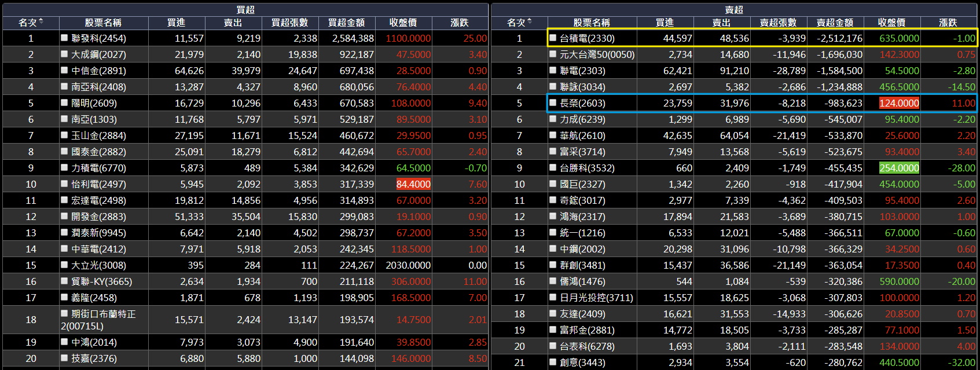Click 買進 header in the 買超 table

(x=176, y=23)
